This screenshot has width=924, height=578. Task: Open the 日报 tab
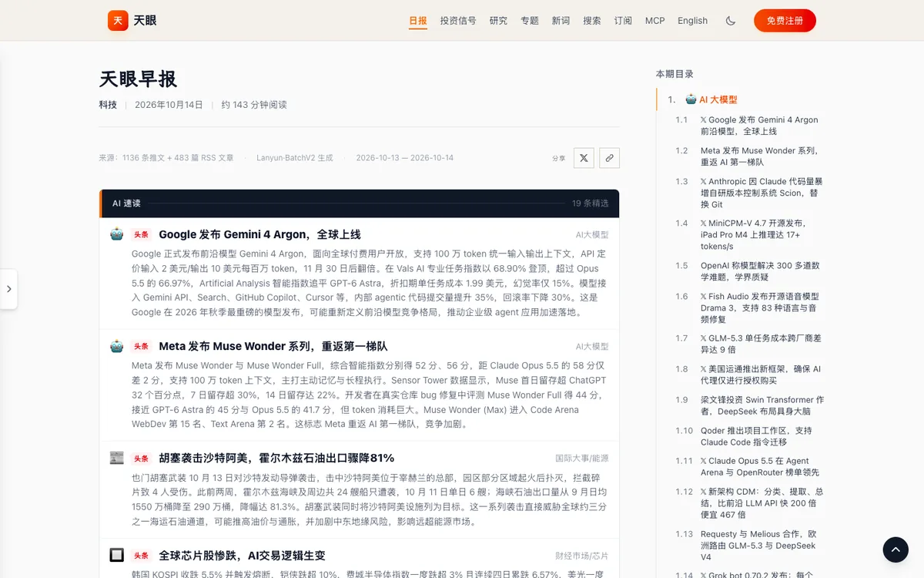[x=418, y=21]
